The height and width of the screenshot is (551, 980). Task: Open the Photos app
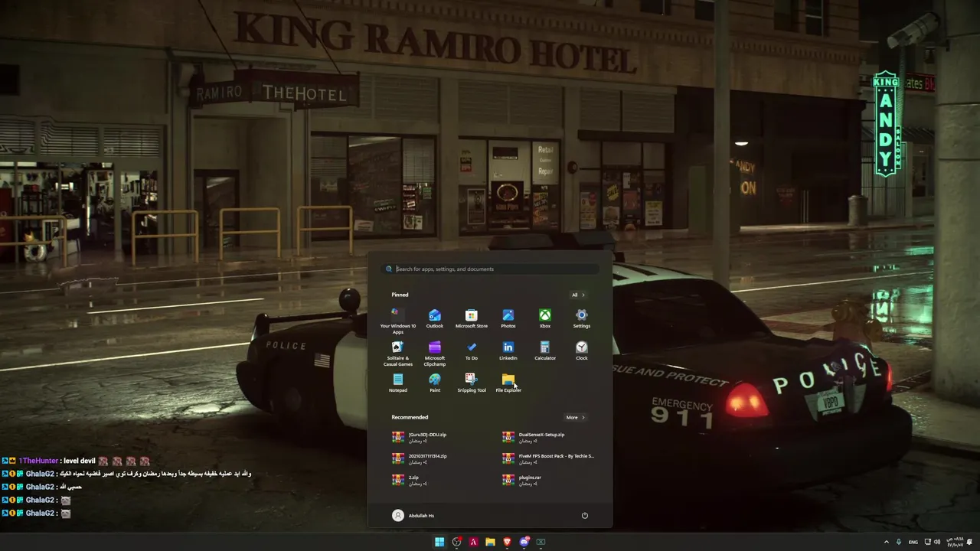508,319
